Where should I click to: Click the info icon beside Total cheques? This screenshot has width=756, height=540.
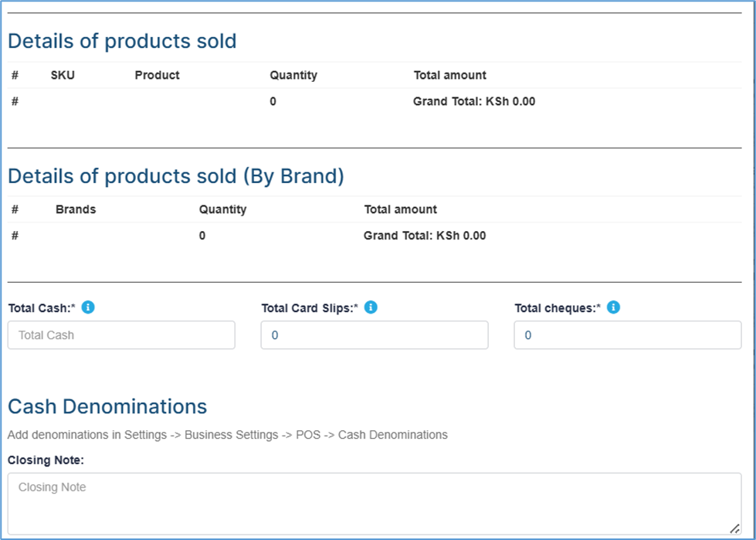tap(613, 307)
